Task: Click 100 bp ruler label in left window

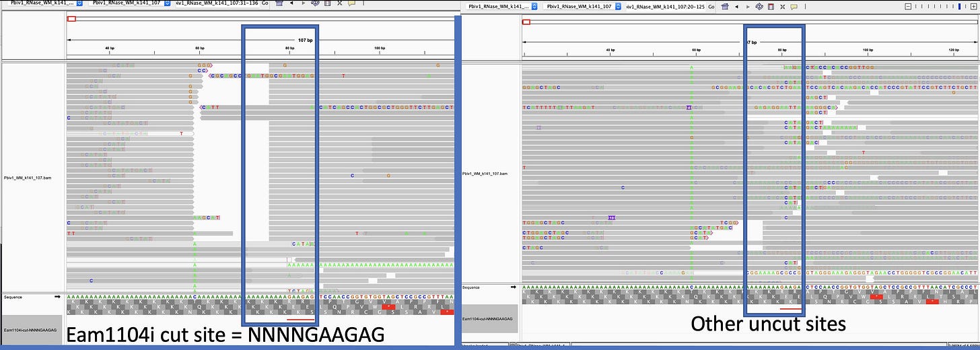Action: [379, 48]
